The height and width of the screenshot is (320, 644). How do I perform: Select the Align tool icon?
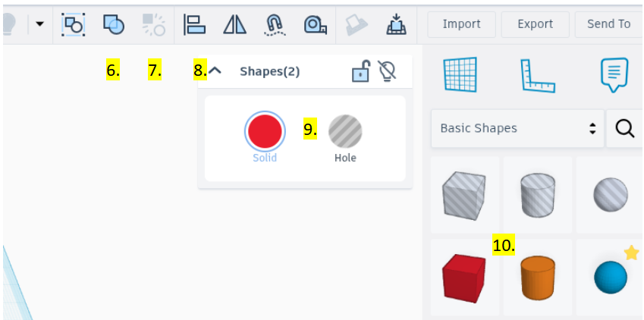click(194, 24)
